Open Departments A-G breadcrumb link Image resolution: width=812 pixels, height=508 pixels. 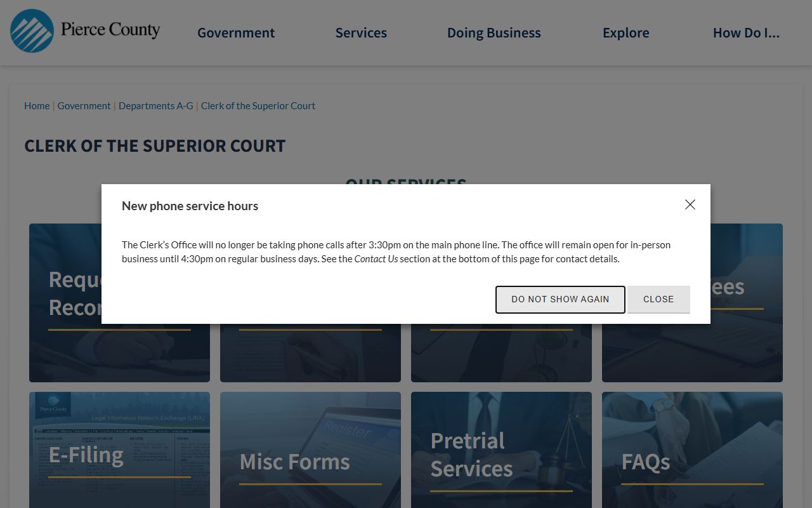[x=156, y=106]
